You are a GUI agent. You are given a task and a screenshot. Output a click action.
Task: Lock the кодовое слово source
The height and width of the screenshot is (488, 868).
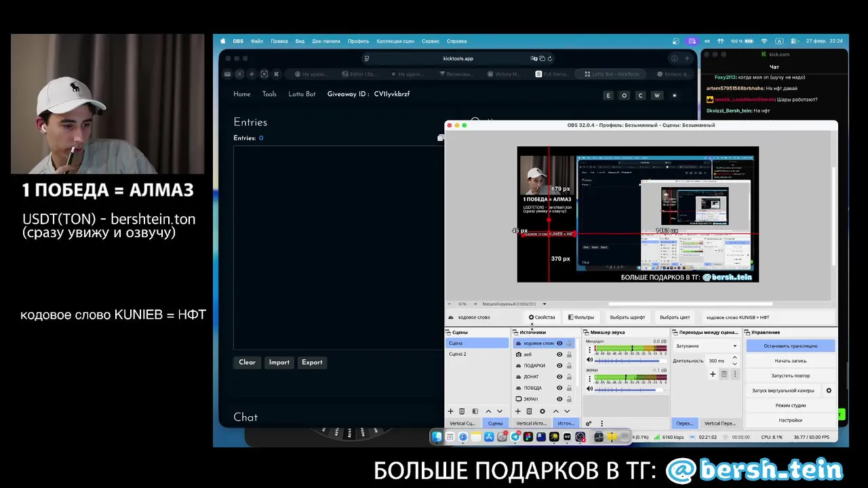(569, 344)
